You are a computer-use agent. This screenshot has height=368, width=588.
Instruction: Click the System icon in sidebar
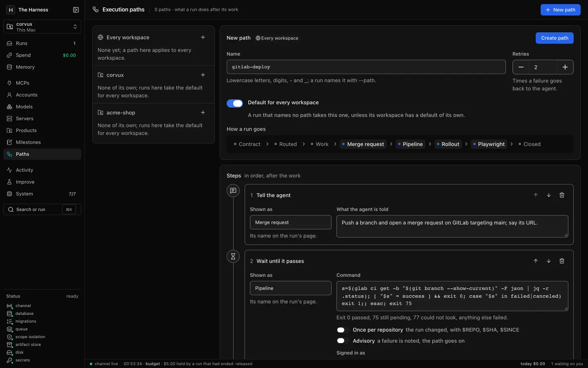pos(9,194)
